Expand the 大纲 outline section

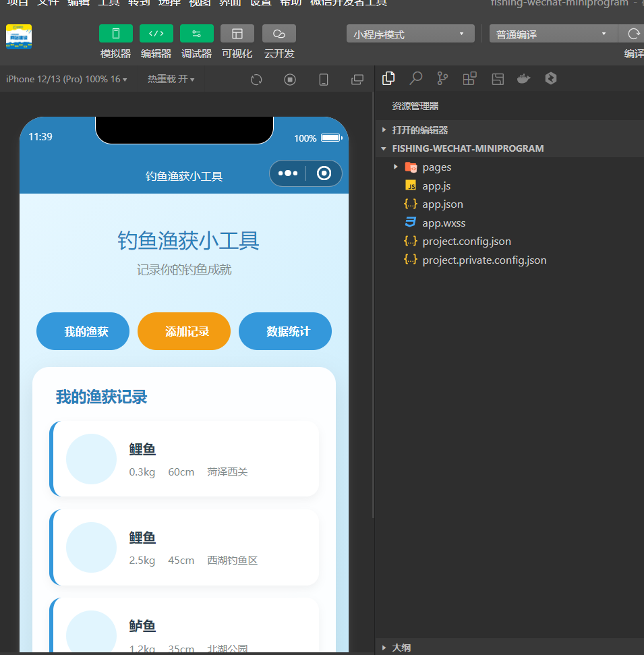510,648
